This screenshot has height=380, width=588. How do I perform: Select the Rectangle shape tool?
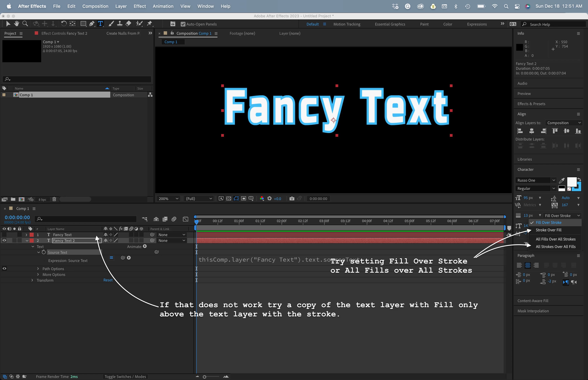click(x=83, y=24)
